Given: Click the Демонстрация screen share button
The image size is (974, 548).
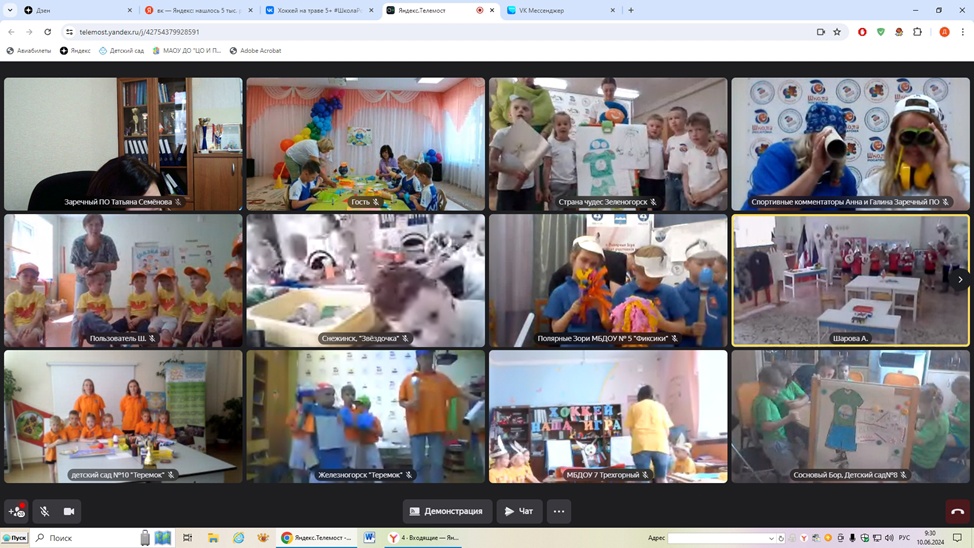Looking at the screenshot, I should 447,511.
